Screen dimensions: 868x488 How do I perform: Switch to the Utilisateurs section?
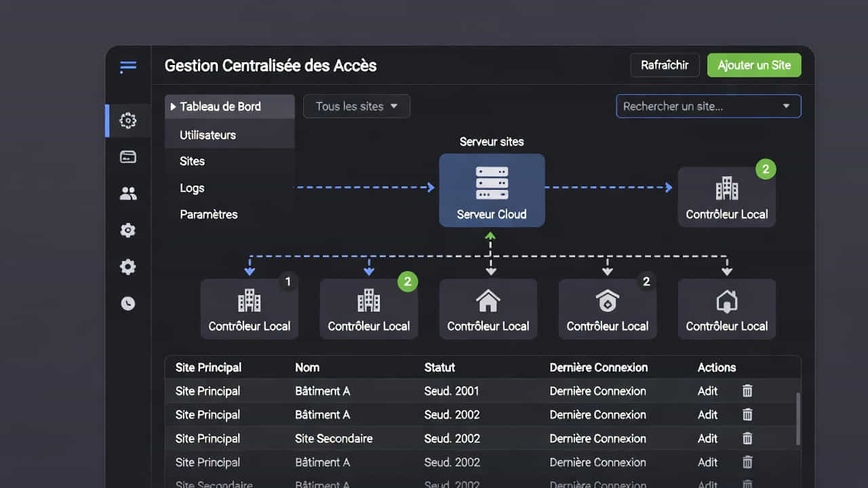point(208,135)
